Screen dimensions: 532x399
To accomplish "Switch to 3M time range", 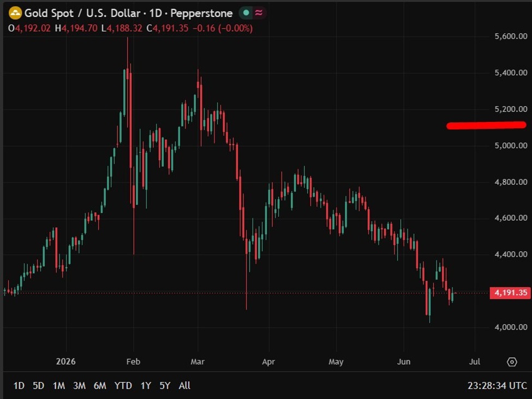I will click(x=80, y=386).
